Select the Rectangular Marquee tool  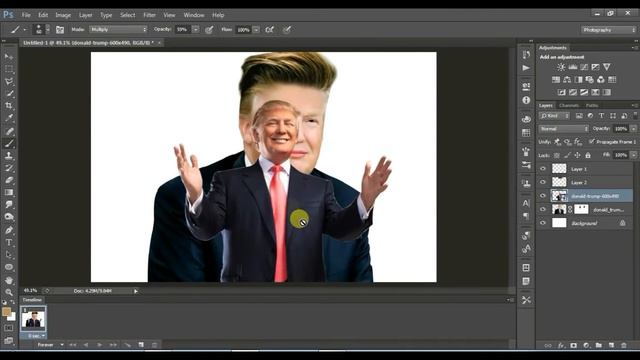9,69
